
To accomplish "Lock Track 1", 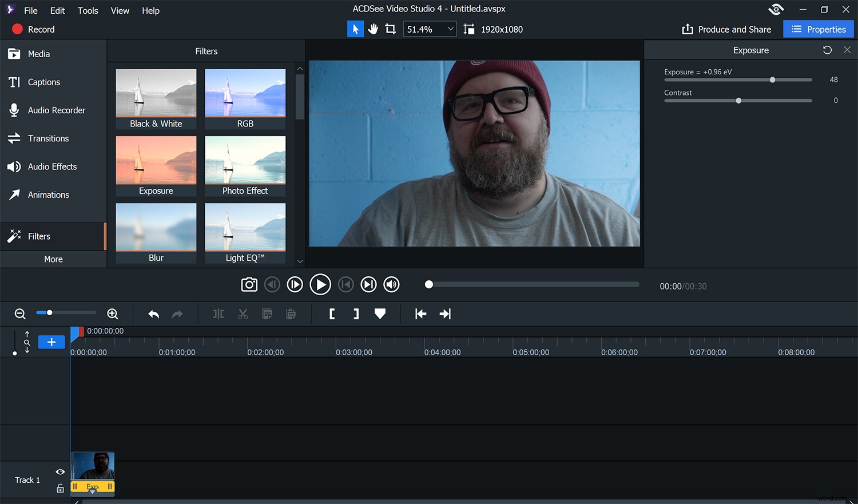I will point(60,488).
